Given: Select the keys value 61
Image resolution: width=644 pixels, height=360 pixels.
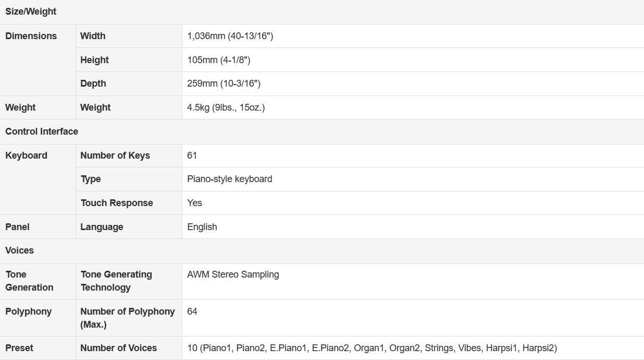Looking at the screenshot, I should click(192, 155).
